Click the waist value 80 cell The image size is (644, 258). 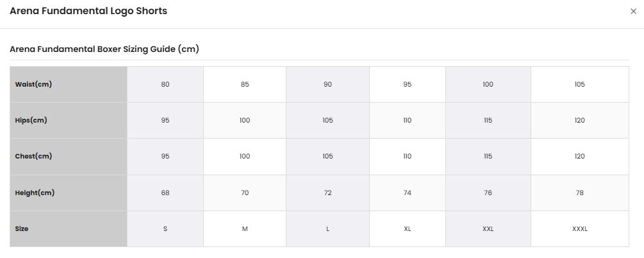click(165, 84)
